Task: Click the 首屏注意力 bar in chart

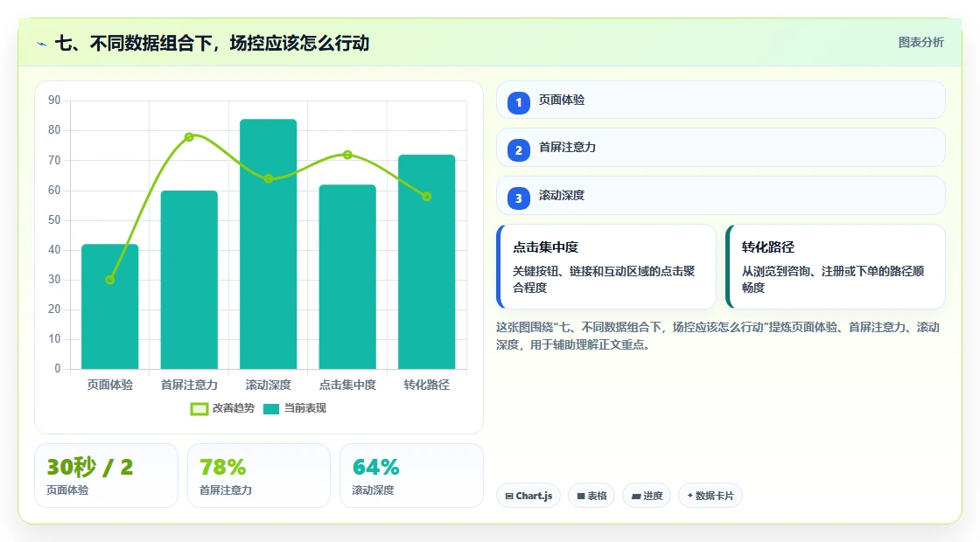Action: click(x=189, y=280)
